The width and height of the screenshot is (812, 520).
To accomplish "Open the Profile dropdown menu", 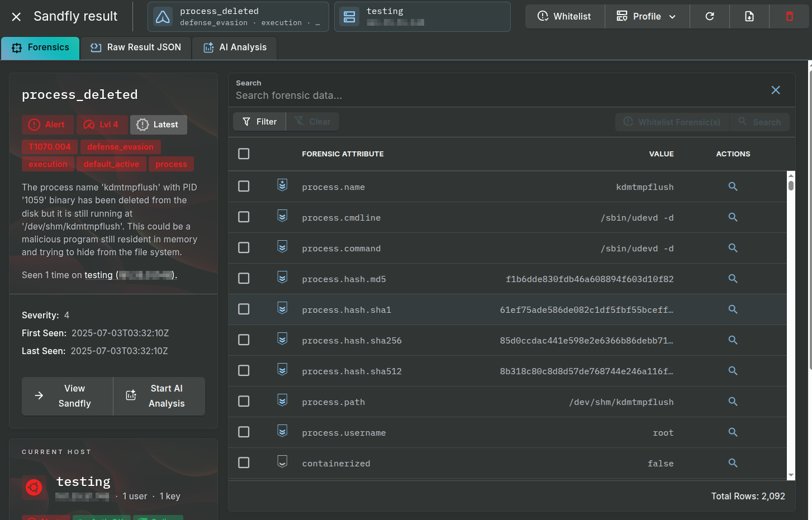I will (x=647, y=16).
